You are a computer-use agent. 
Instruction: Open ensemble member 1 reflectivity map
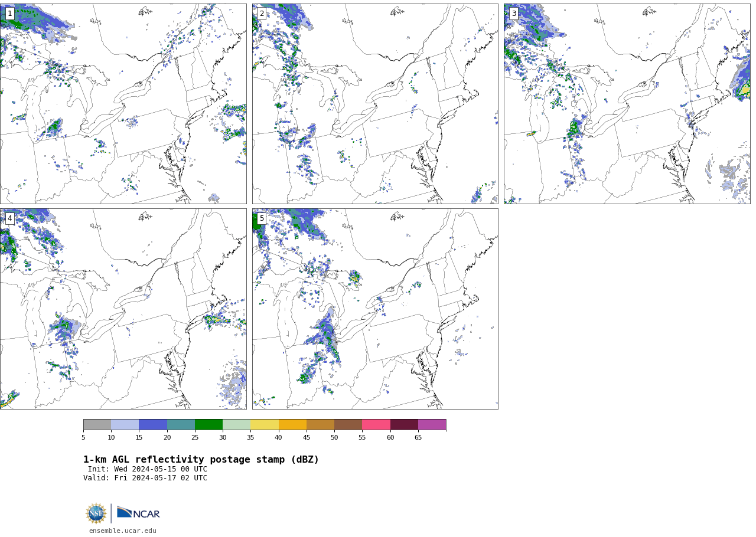123,104
